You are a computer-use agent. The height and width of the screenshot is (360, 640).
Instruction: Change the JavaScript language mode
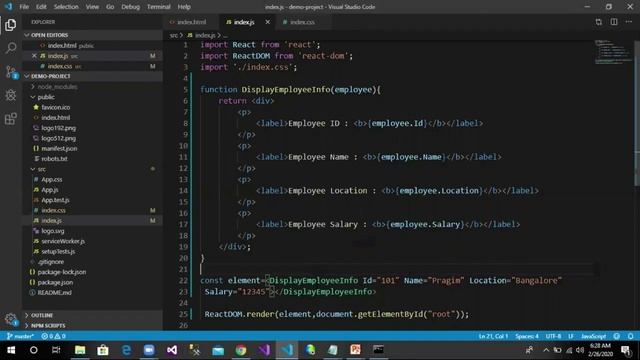pyautogui.click(x=593, y=336)
